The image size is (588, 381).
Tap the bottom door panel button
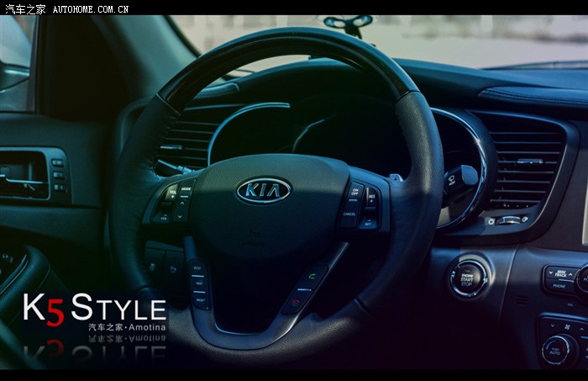[60, 188]
